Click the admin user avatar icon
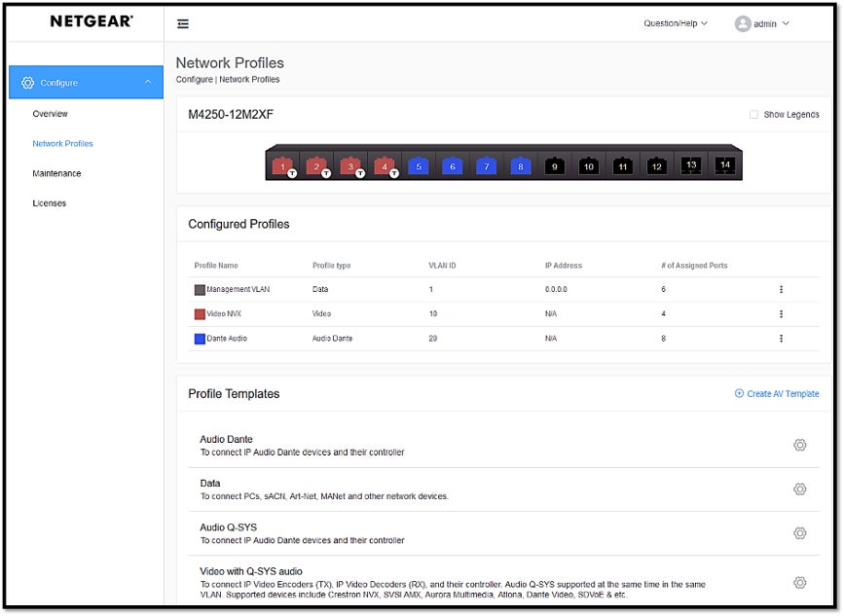This screenshot has width=844, height=616. [742, 23]
